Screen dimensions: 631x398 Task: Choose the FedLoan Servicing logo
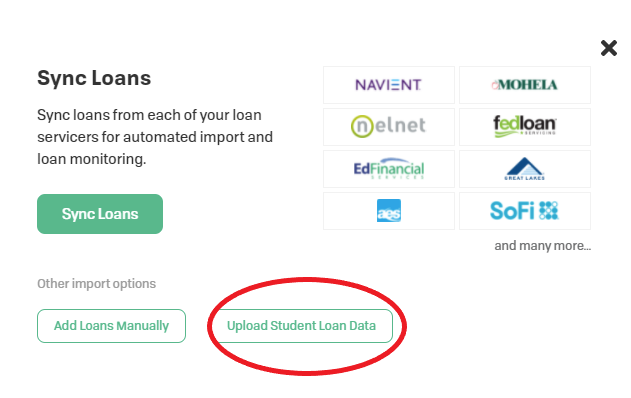pos(525,126)
